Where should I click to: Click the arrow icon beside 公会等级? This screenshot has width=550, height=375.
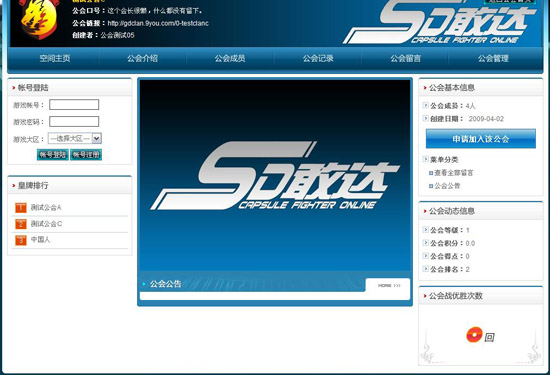[x=425, y=229]
